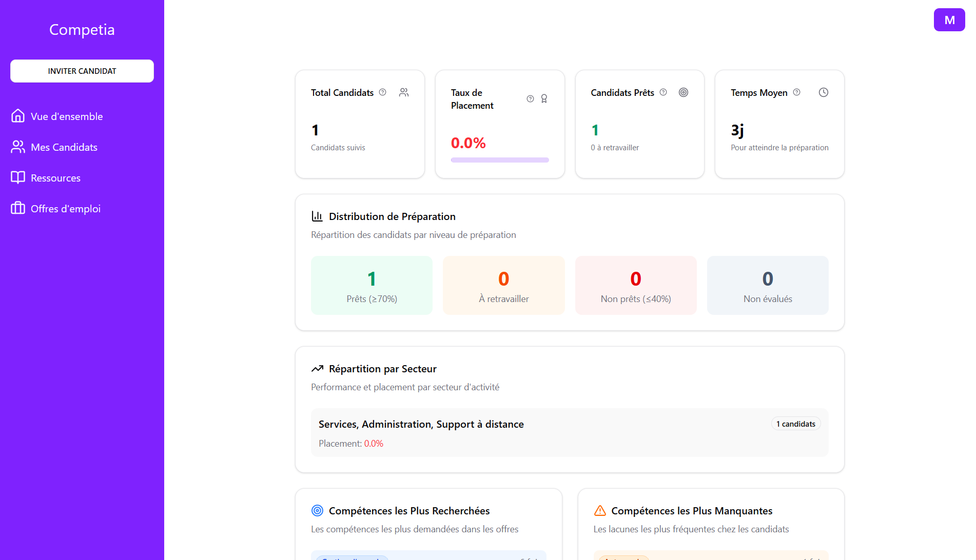Navigate to Offres d'emploi

tap(65, 209)
